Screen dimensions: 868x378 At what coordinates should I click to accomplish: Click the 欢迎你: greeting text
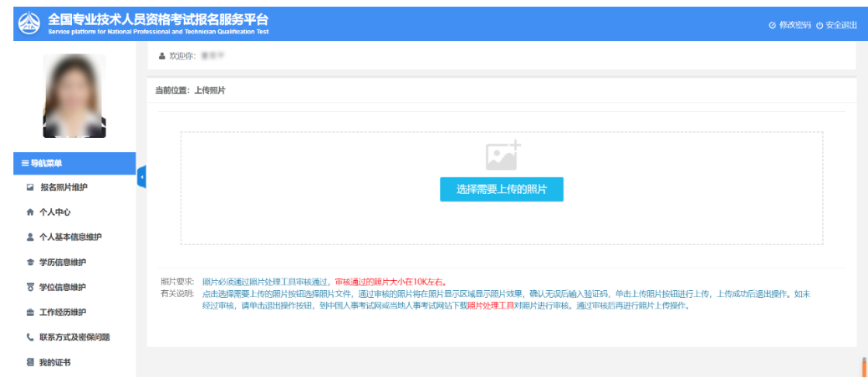tap(182, 56)
